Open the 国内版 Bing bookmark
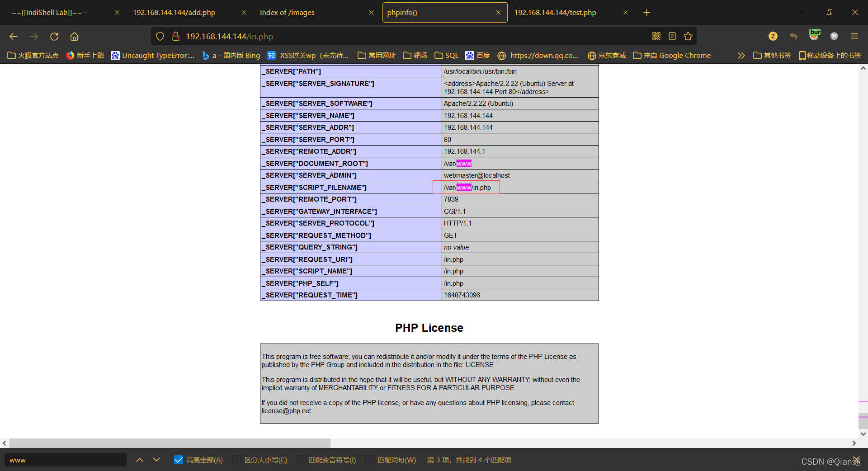 pos(231,56)
